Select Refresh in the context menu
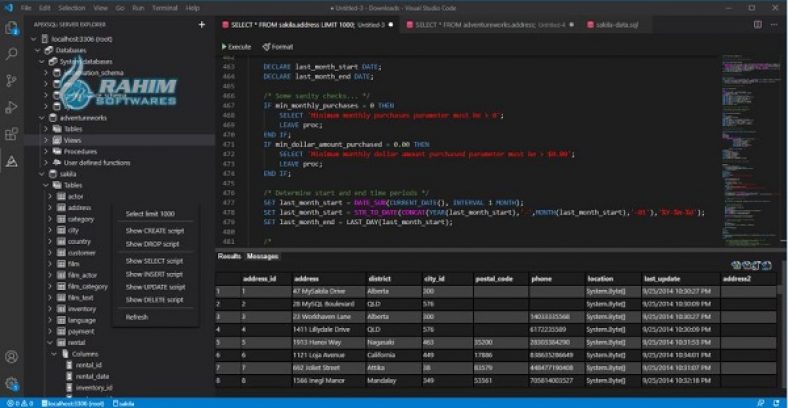 pos(137,317)
